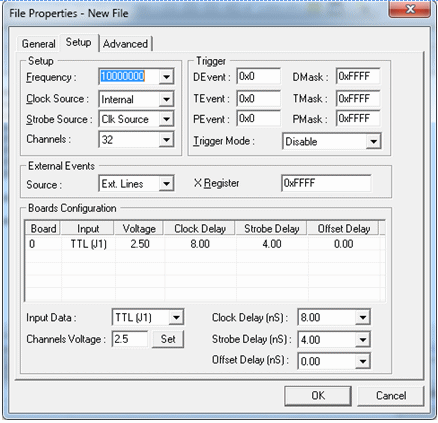
Task: Switch to the General tab
Action: pos(38,44)
